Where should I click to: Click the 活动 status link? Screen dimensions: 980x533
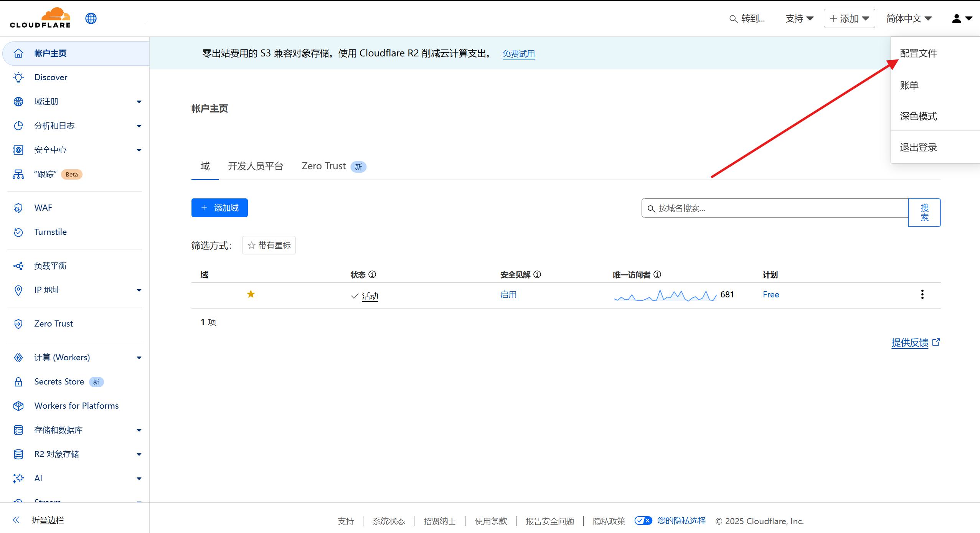pyautogui.click(x=370, y=296)
